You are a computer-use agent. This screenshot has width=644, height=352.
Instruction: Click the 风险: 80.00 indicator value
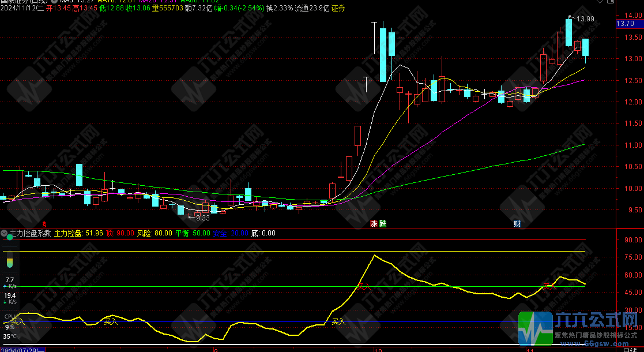coord(154,234)
